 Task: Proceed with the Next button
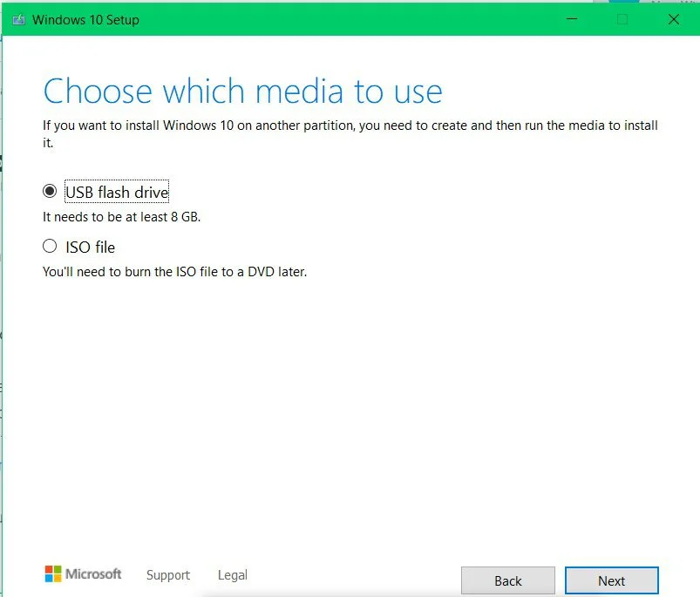[612, 580]
